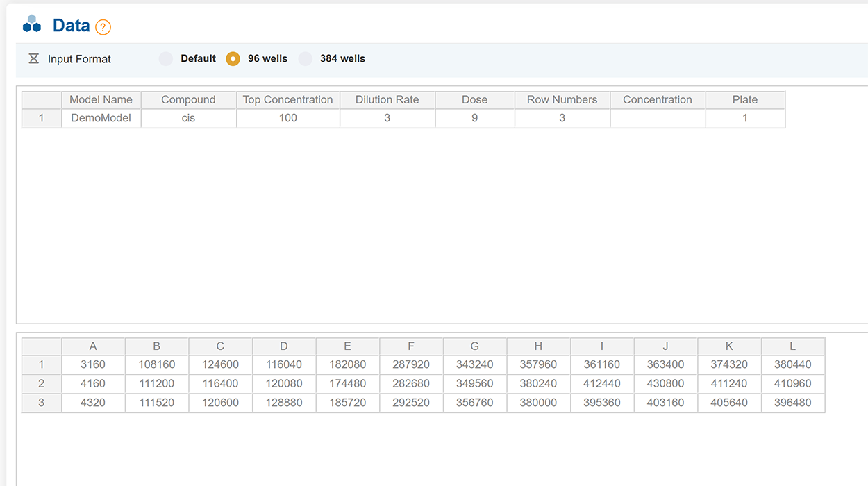Edit Top Concentration value 100

[x=287, y=118]
